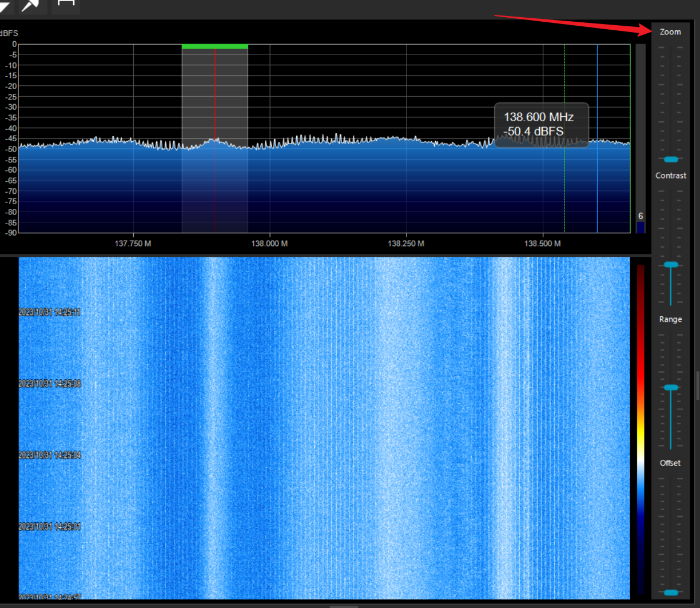Open the dropdown triangle at top-left toolbar

point(5,5)
